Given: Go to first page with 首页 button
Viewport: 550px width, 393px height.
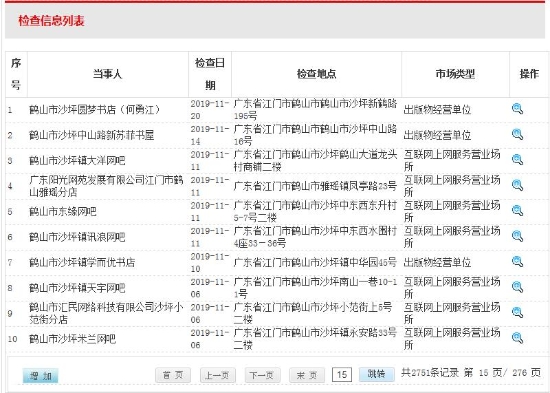Looking at the screenshot, I should coord(173,375).
